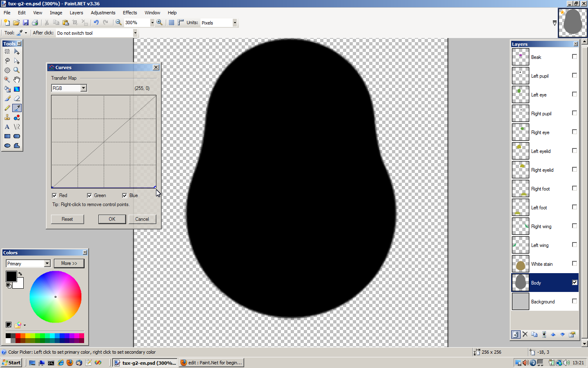Viewport: 588px width, 368px height.
Task: Delete layer icon in Layers panel
Action: [x=525, y=334]
